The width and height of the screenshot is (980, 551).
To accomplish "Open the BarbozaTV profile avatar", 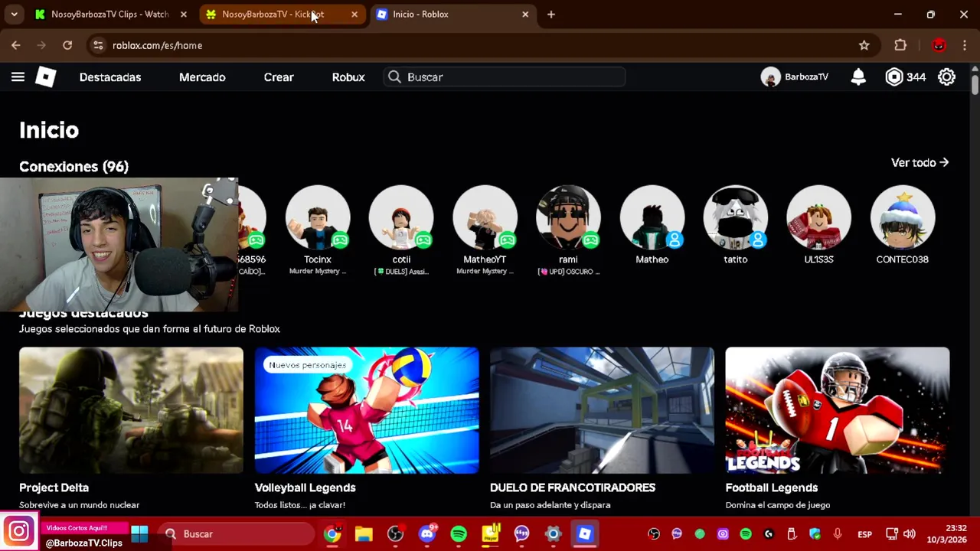I will 771,77.
